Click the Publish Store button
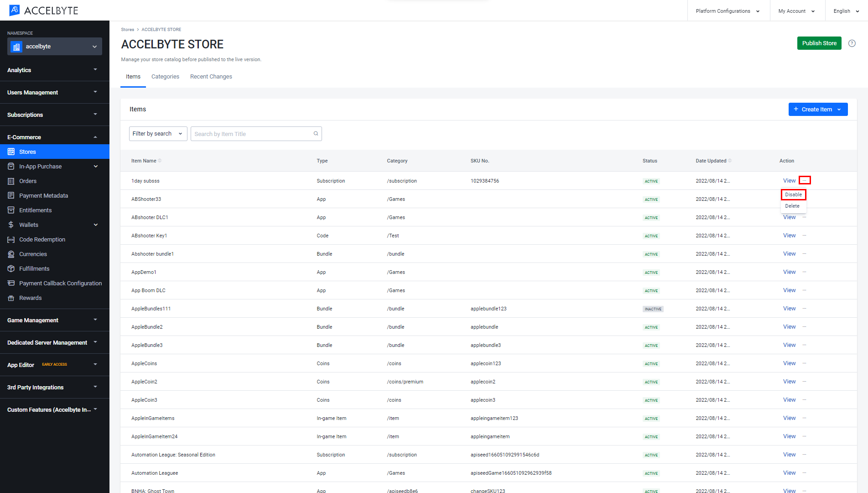The width and height of the screenshot is (868, 493). pos(819,43)
